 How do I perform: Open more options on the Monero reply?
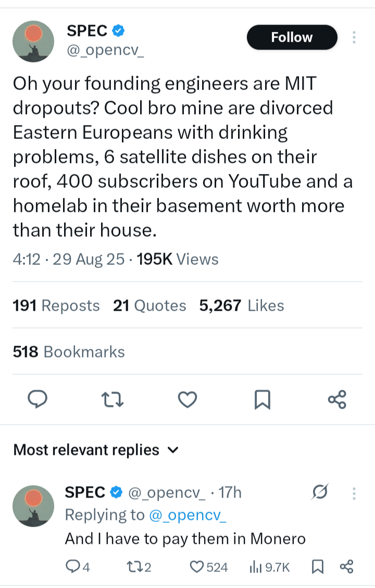[354, 492]
